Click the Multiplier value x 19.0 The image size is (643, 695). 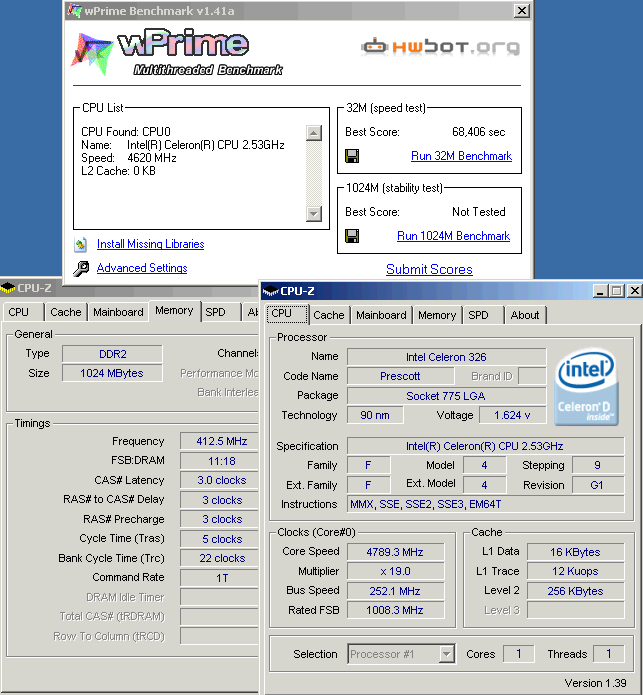[395, 571]
